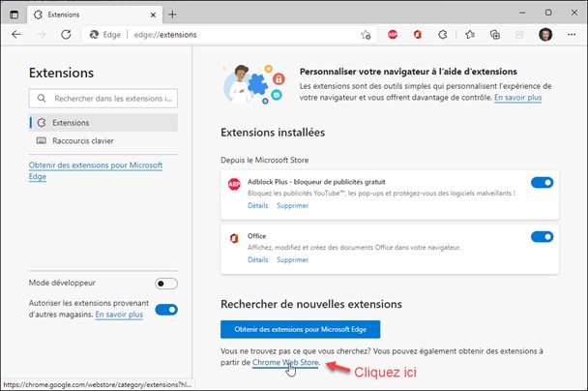
Task: Open En savoir plus link in header banner
Action: point(517,98)
